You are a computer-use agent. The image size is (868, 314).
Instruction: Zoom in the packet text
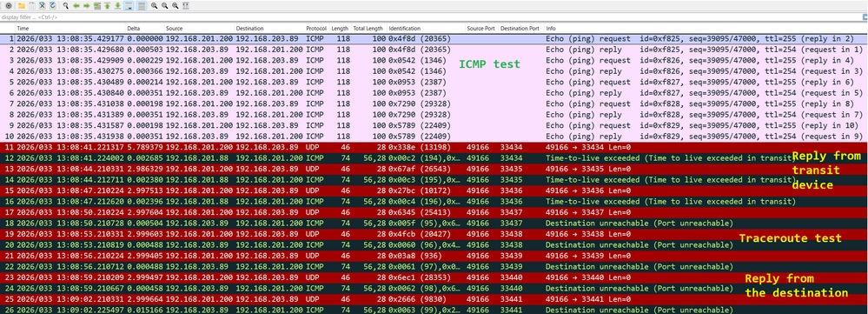click(154, 5)
